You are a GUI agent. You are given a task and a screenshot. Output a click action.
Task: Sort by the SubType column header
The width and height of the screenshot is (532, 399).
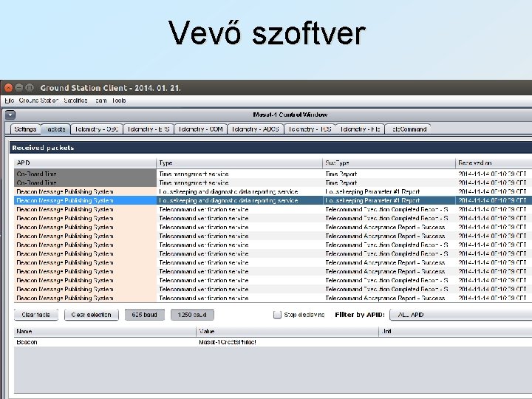point(389,163)
